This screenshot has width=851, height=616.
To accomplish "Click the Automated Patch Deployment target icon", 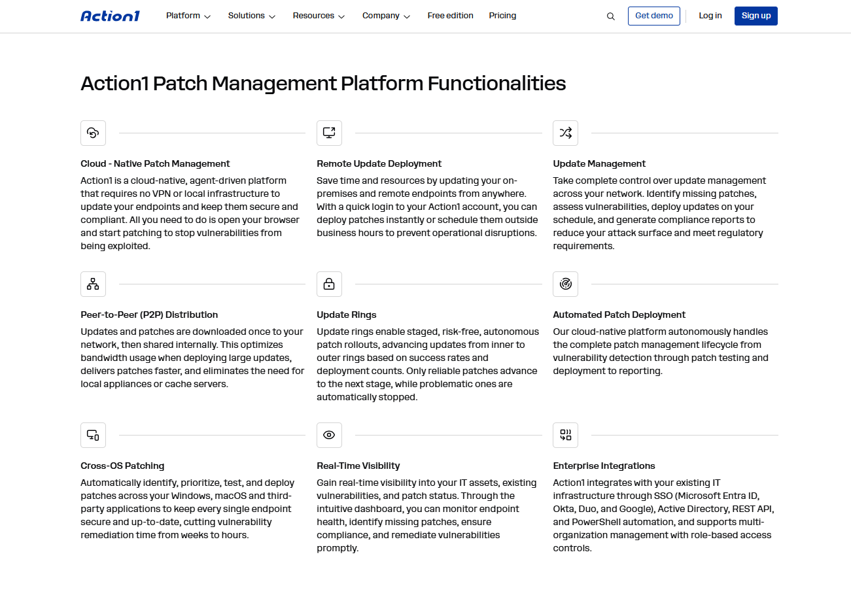I will (565, 284).
